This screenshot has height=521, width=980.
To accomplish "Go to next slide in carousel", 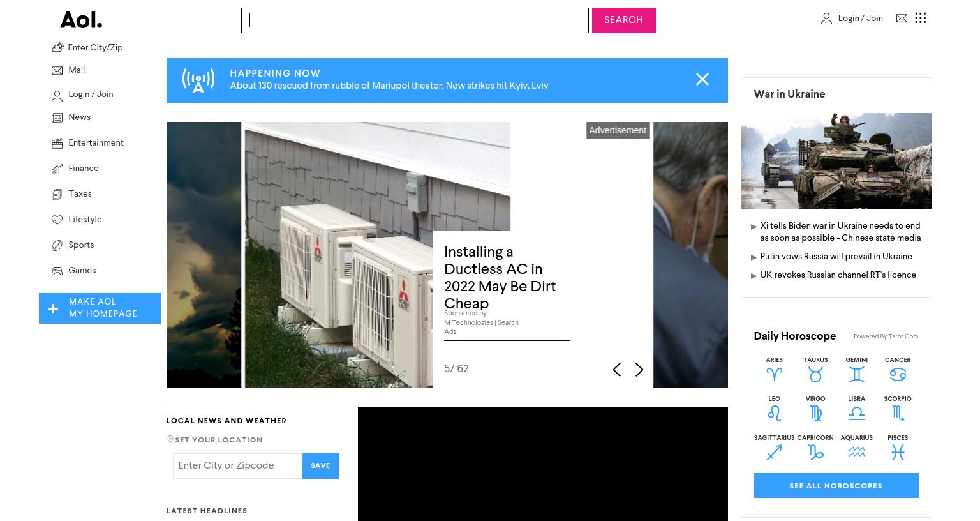I will click(x=639, y=370).
